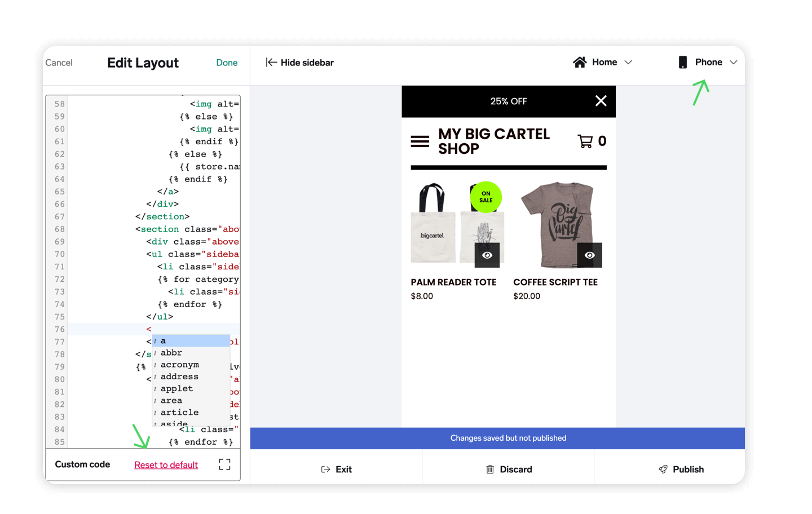The image size is (812, 514).
Task: Click the Home house icon
Action: click(580, 62)
